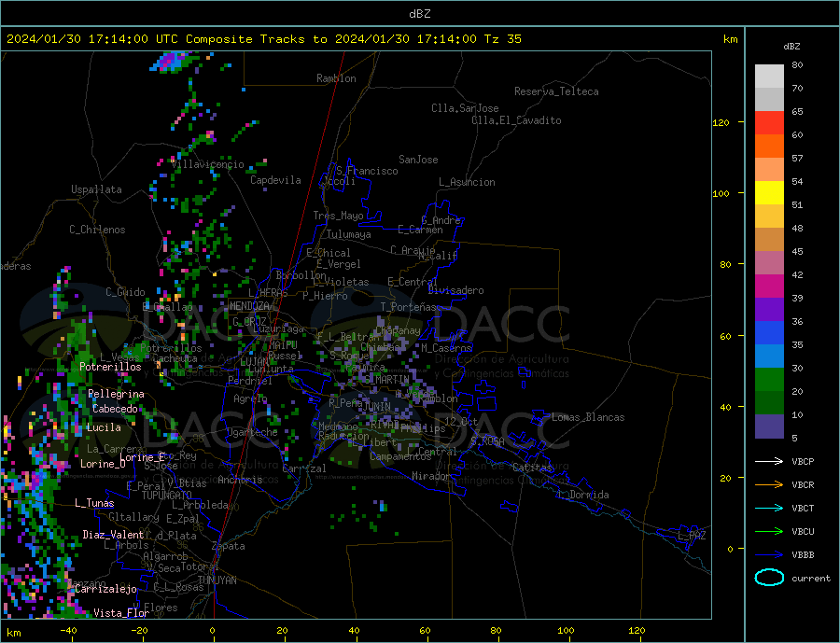
Task: Click the Pellegrina place label
Action: (x=117, y=394)
